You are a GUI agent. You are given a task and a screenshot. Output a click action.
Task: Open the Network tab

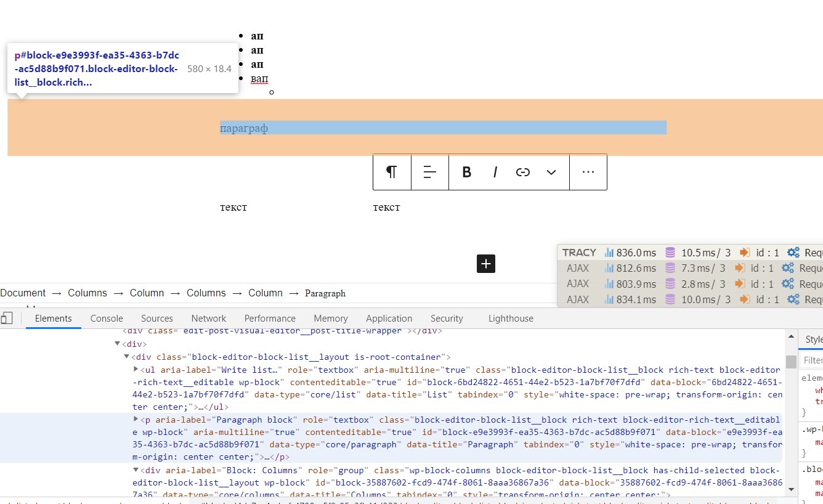click(208, 319)
